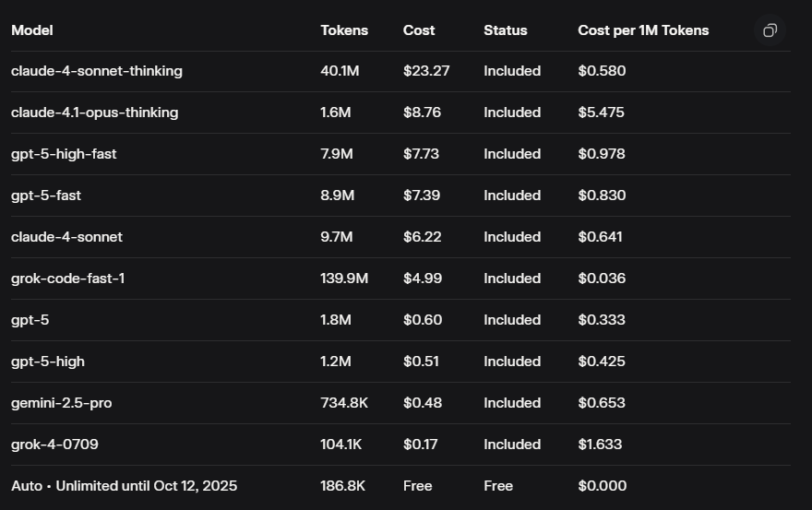The image size is (812, 510).
Task: Click the Free status in Auto row
Action: click(x=498, y=486)
